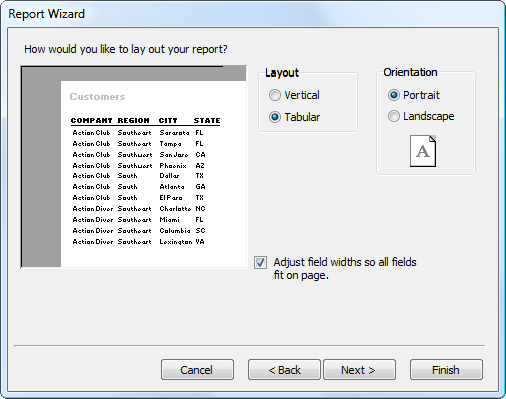Click the NC state cell in preview
Screen dimensions: 506x399
200,209
